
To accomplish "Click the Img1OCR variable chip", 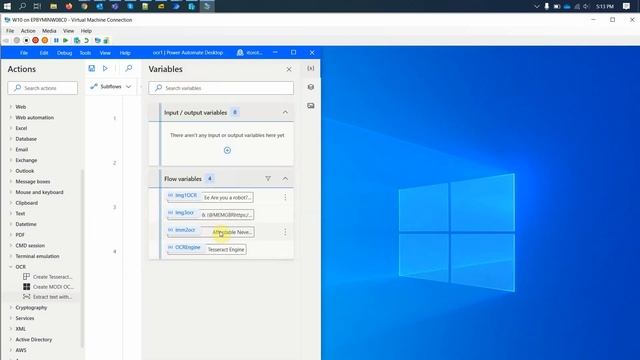I will pyautogui.click(x=183, y=196).
